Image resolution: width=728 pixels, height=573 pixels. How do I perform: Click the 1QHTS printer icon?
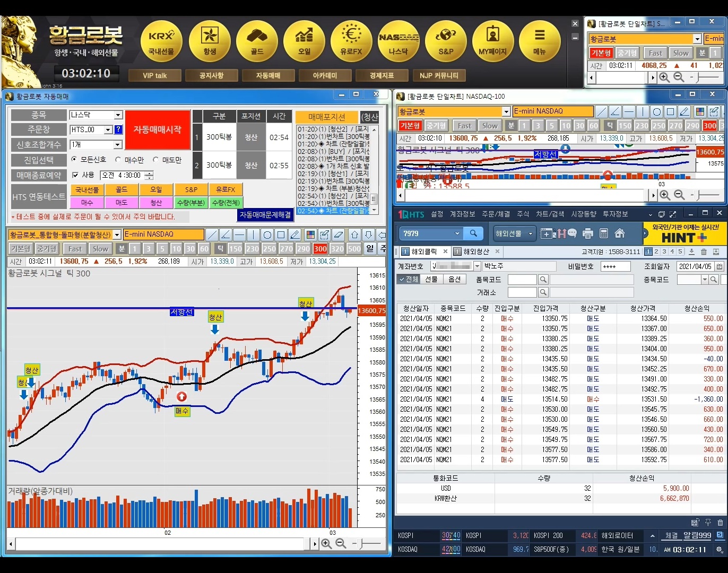(587, 233)
